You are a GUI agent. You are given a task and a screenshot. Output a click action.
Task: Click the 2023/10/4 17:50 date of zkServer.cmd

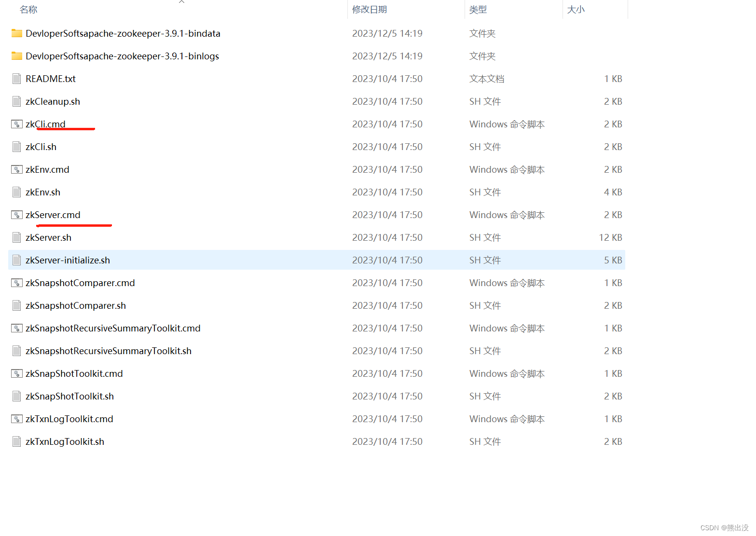387,215
